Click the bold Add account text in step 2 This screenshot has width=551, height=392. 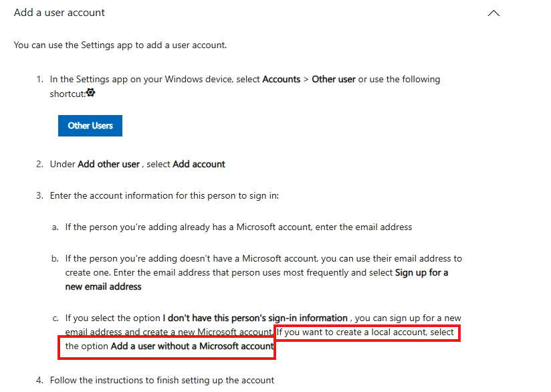click(x=199, y=164)
